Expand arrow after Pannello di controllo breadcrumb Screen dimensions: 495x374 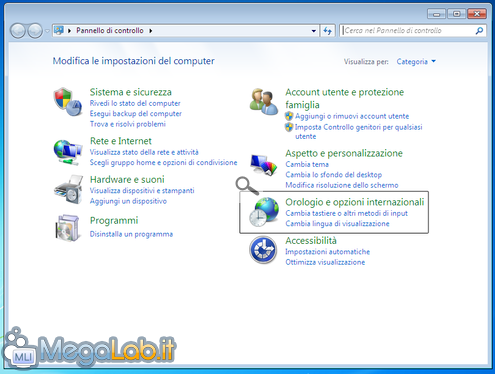click(151, 31)
